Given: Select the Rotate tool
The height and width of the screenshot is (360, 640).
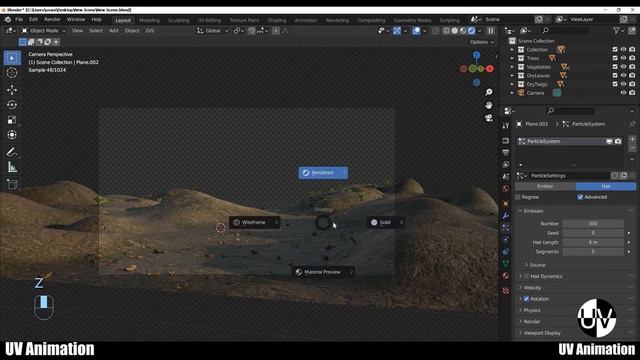Looking at the screenshot, I should pos(12,105).
